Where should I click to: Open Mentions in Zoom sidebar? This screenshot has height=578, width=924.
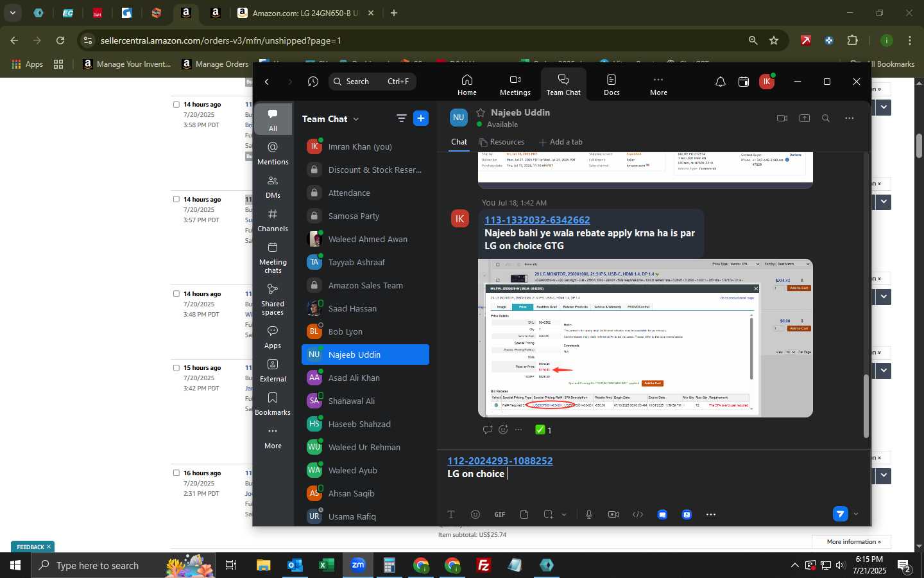[273, 153]
